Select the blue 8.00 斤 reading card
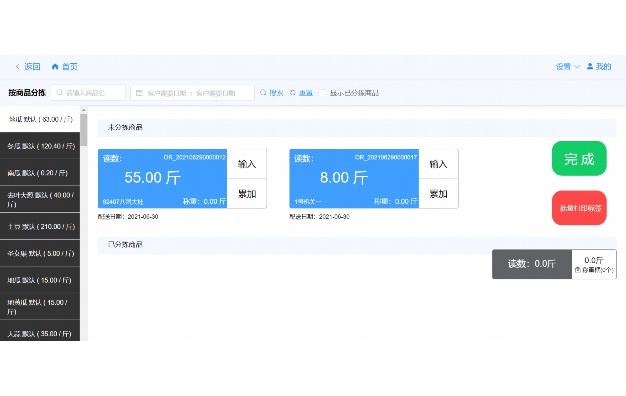626x396 pixels. coord(354,178)
